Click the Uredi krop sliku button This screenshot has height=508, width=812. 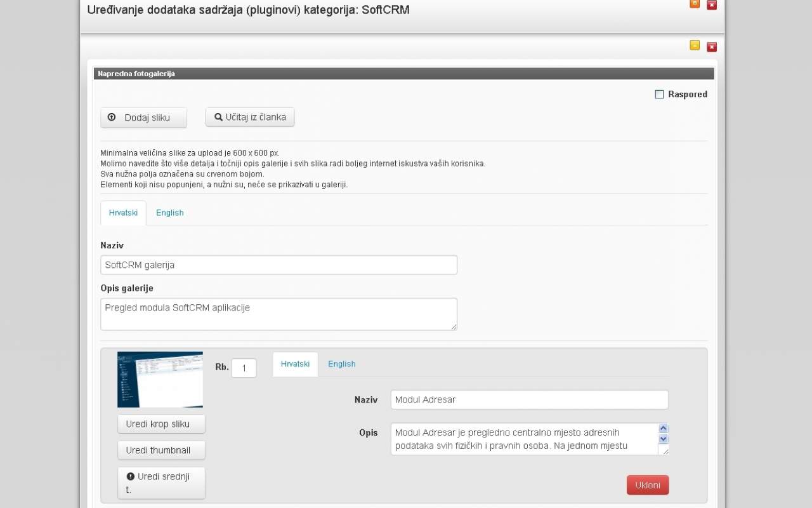161,424
